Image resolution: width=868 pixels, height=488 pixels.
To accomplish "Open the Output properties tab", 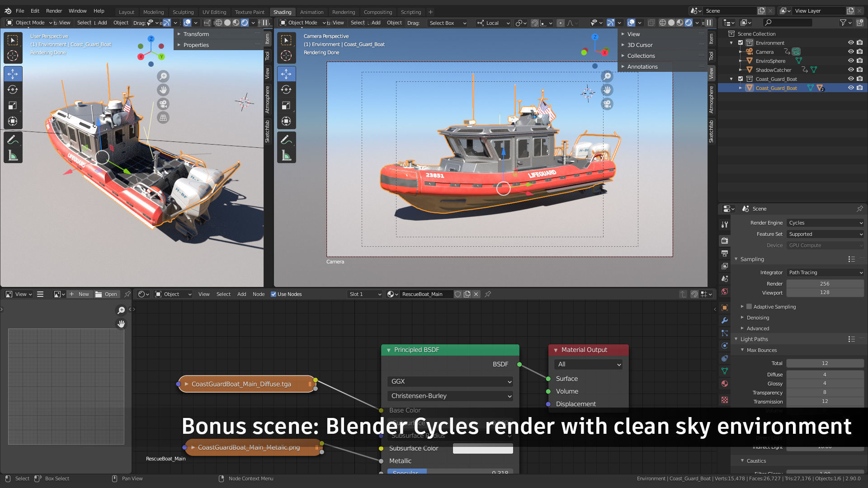I will (x=725, y=253).
